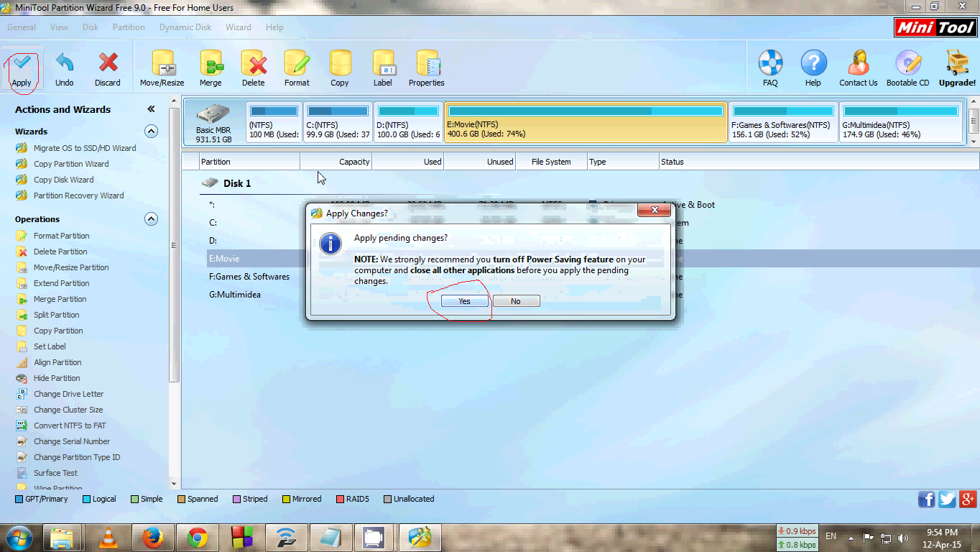
Task: Close the Apply Changes dialog
Action: point(655,211)
